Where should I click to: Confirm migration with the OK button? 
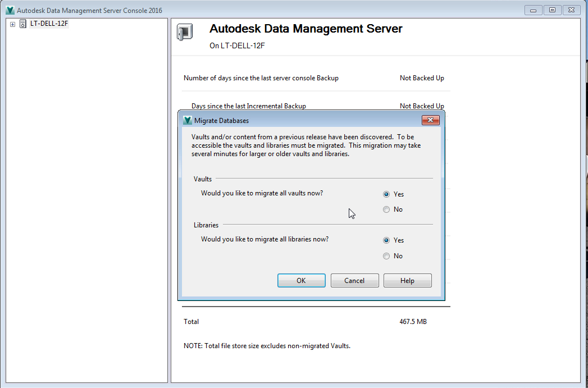(x=302, y=280)
